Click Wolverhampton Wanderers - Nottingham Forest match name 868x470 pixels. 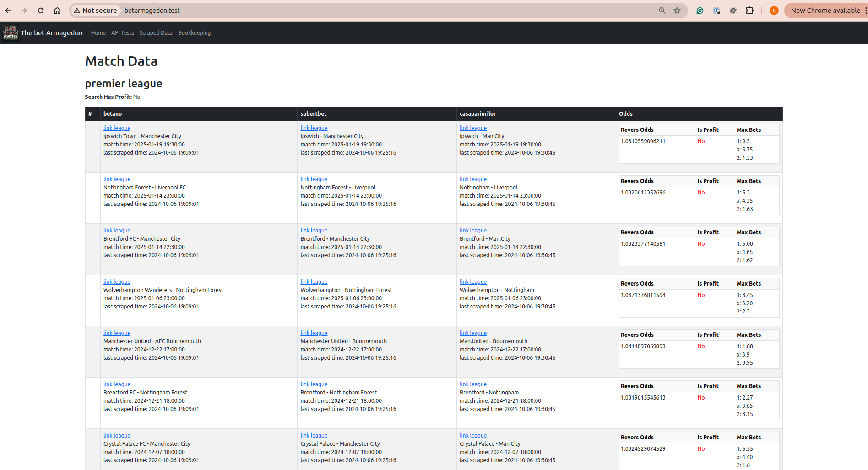pyautogui.click(x=163, y=290)
